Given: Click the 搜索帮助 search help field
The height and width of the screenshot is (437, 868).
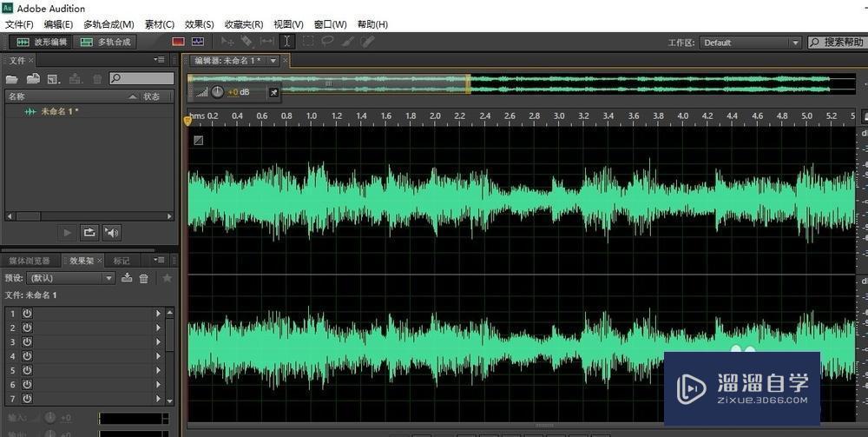Looking at the screenshot, I should click(x=837, y=42).
